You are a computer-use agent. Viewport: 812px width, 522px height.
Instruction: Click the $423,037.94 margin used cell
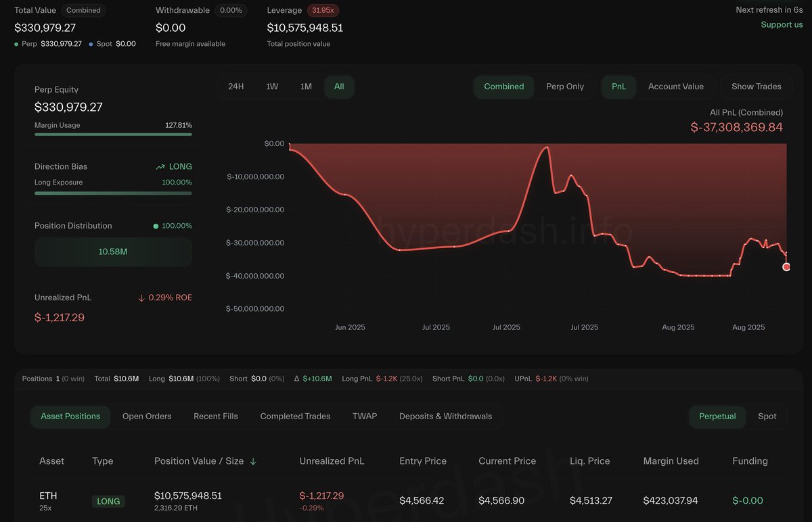coord(671,501)
